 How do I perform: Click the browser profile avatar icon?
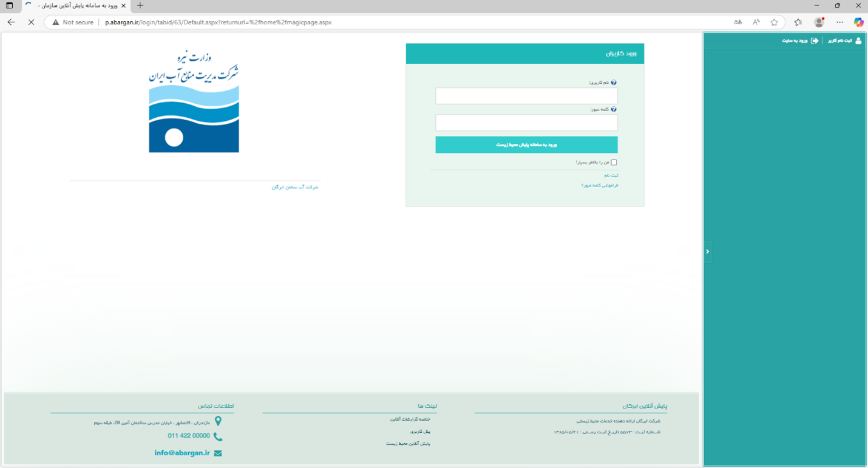819,22
